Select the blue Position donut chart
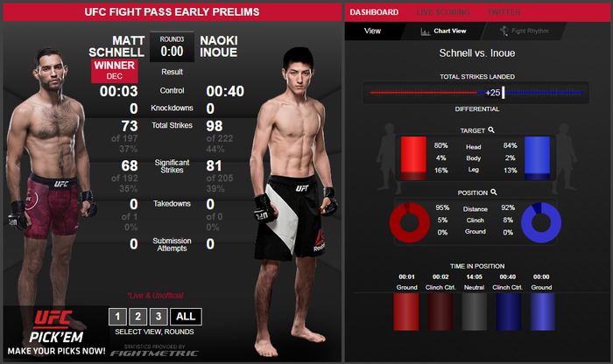This screenshot has height=364, width=613. [x=541, y=222]
